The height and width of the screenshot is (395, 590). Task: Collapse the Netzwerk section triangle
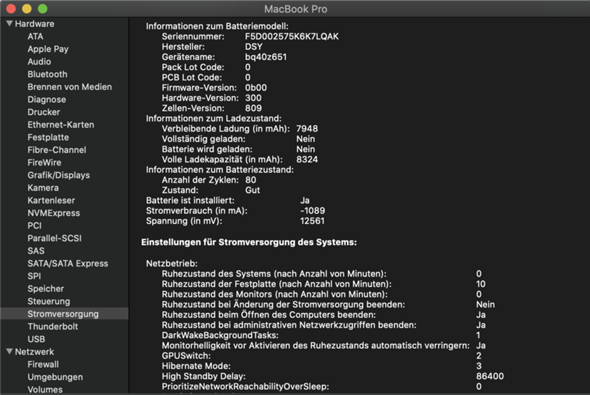(9, 351)
